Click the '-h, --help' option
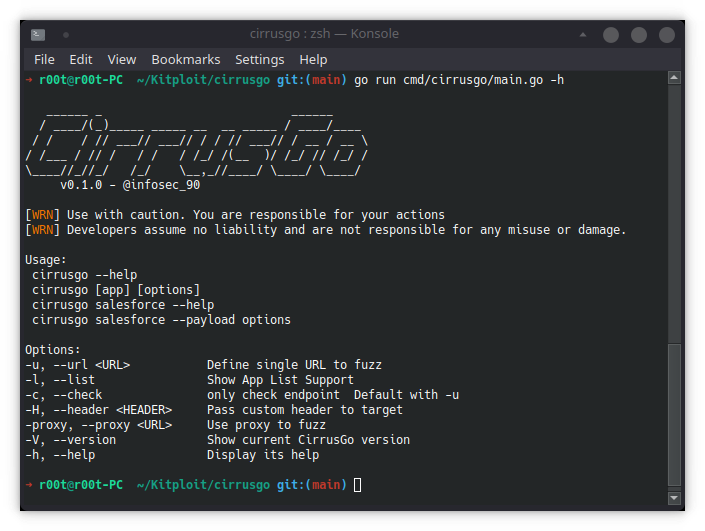The height and width of the screenshot is (531, 705). click(x=60, y=455)
